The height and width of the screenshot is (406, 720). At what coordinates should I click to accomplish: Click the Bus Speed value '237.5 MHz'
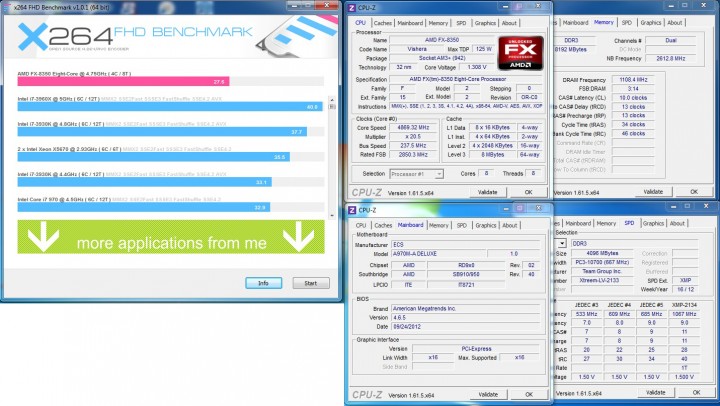coord(413,146)
